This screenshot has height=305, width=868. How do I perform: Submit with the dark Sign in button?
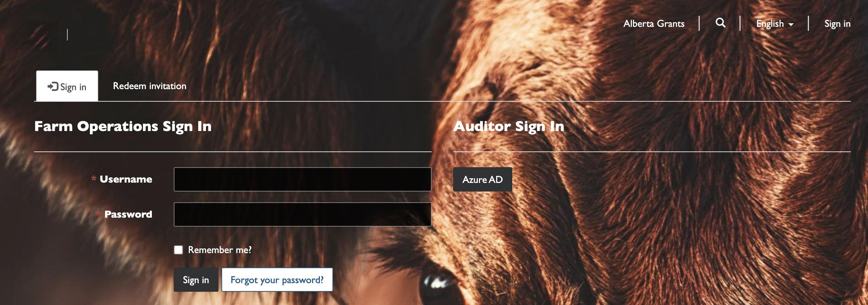[196, 280]
